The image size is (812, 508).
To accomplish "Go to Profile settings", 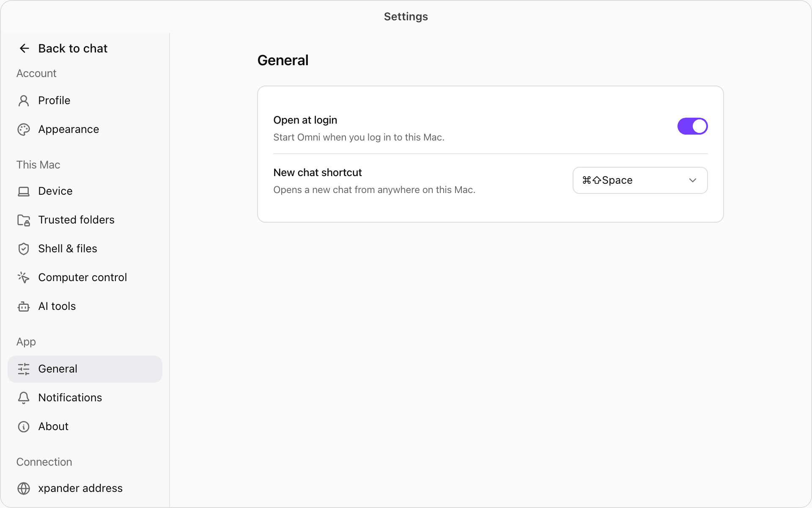I will [x=85, y=101].
